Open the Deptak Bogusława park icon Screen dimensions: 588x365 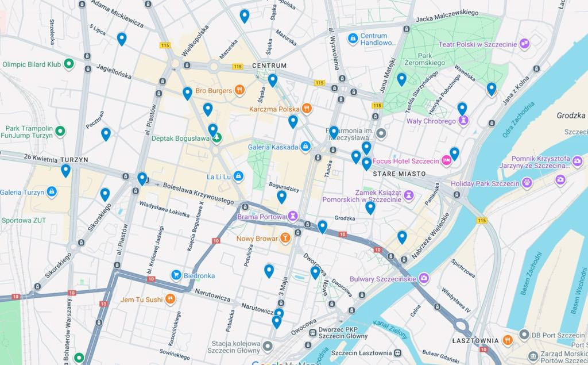click(216, 138)
